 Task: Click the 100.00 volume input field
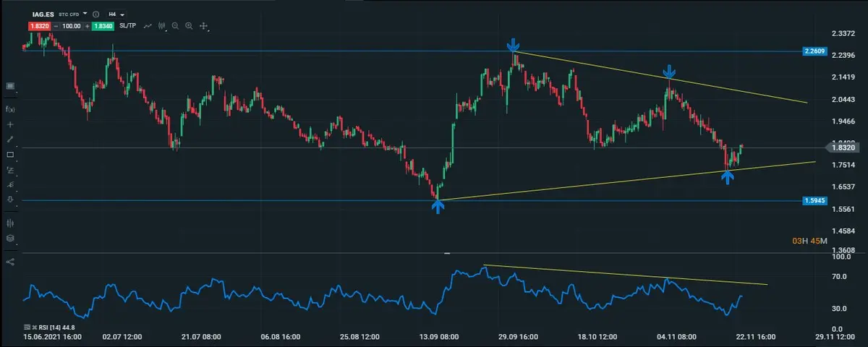tap(71, 26)
